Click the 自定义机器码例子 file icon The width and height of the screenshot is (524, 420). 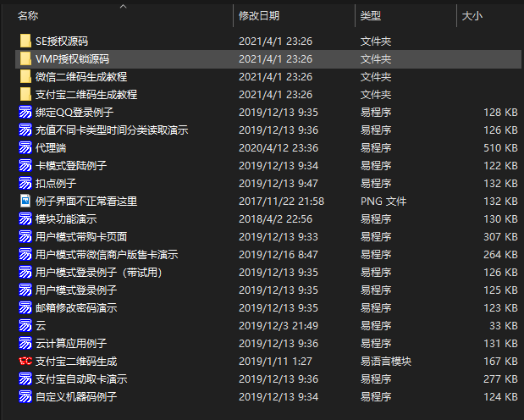(x=25, y=396)
